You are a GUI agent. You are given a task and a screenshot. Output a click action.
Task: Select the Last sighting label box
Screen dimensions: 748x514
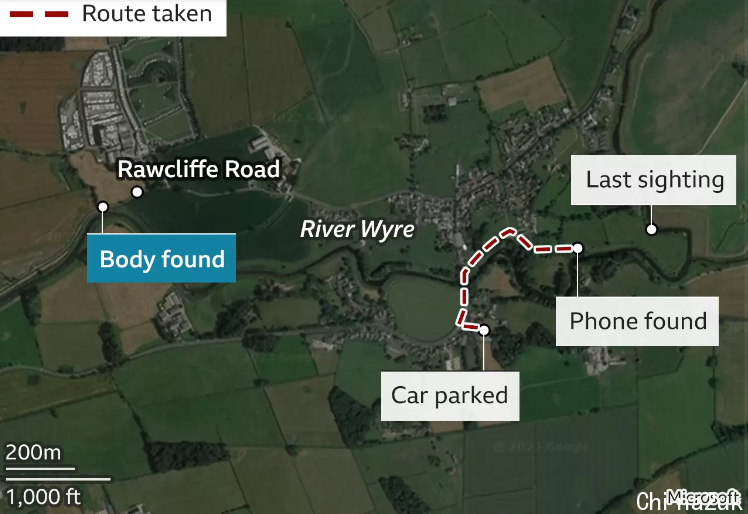tap(654, 180)
